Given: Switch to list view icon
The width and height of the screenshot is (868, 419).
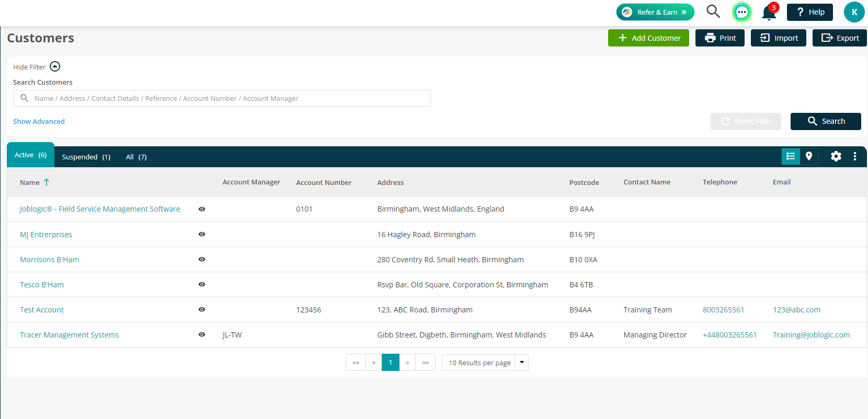Looking at the screenshot, I should click(791, 156).
